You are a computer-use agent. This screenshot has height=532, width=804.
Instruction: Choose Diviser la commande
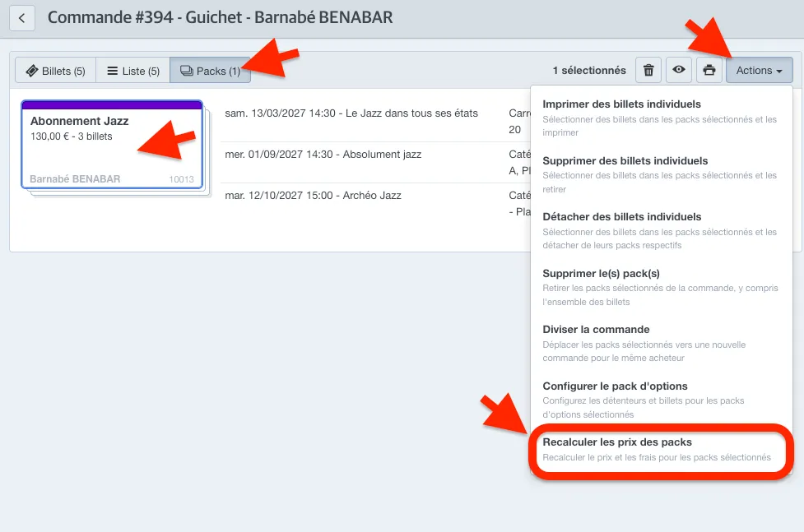pos(661,344)
